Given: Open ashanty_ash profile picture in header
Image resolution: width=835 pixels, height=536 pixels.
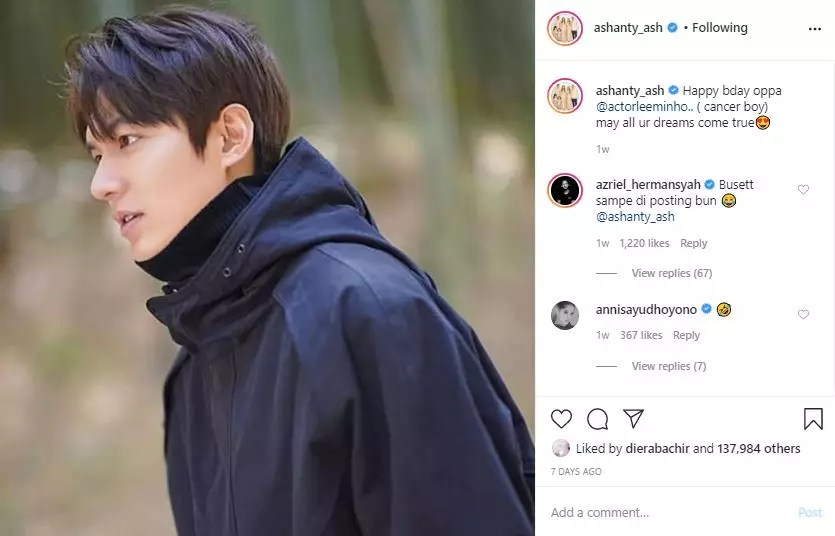Looking at the screenshot, I should tap(565, 28).
